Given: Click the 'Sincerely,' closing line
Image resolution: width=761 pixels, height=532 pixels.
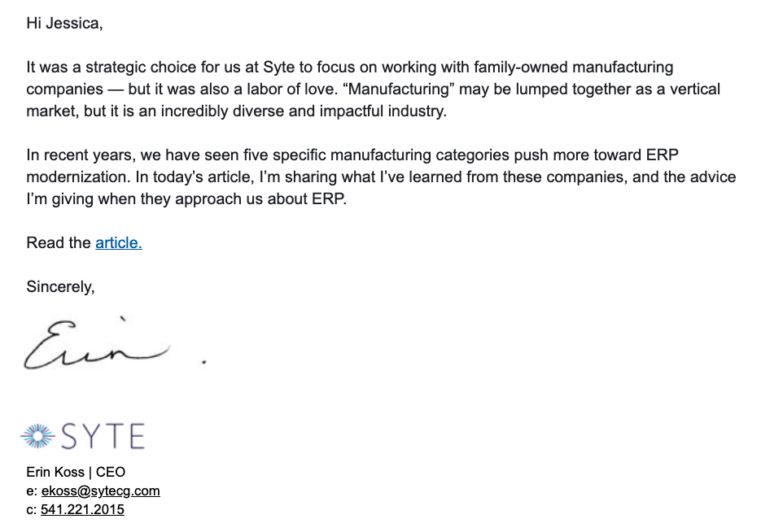Looking at the screenshot, I should point(61,286).
